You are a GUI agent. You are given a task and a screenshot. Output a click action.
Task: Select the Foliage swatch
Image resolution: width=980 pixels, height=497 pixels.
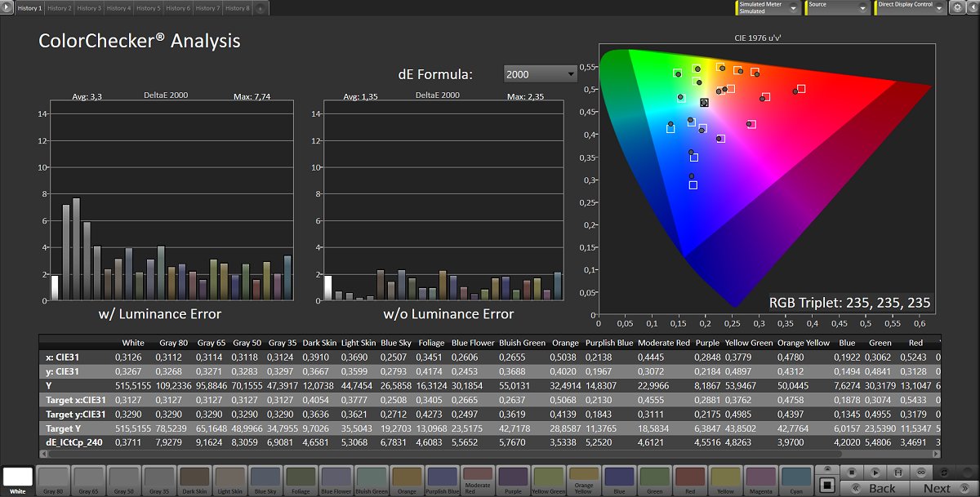pyautogui.click(x=301, y=480)
